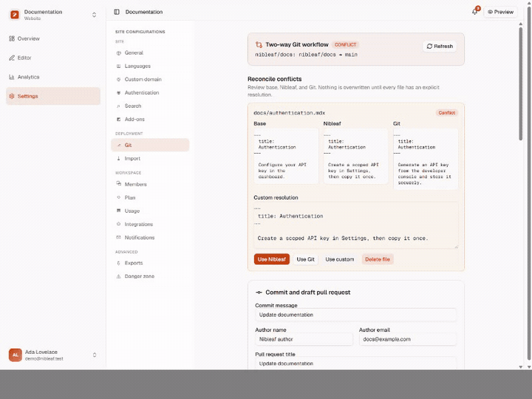This screenshot has height=399, width=532.
Task: Click Use Nibleaf button
Action: coord(272,259)
